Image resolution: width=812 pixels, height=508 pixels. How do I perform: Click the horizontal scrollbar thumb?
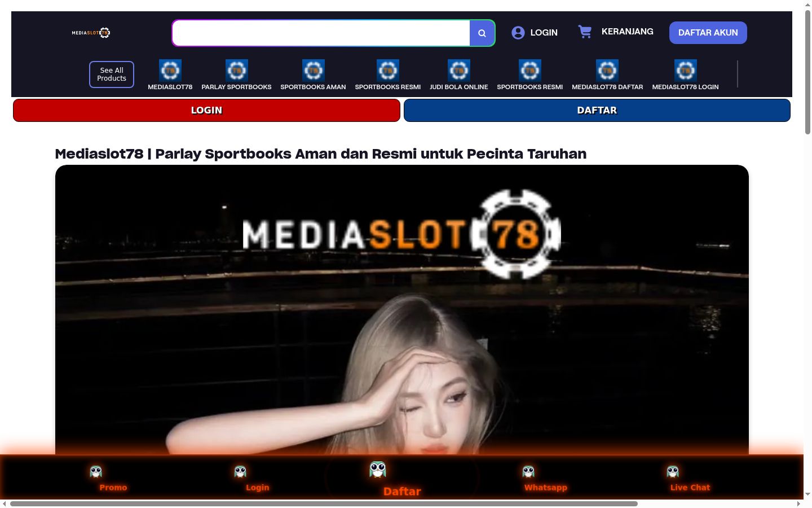tap(324, 503)
